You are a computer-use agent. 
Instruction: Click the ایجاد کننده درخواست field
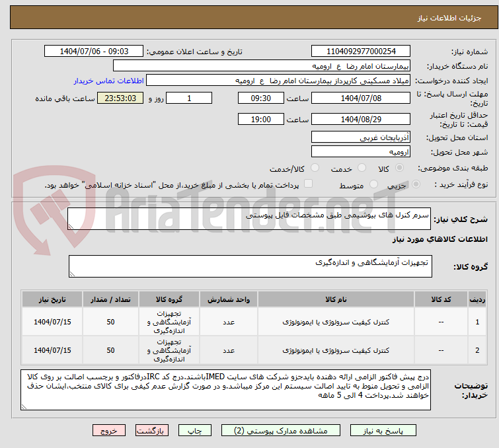tap(278, 81)
